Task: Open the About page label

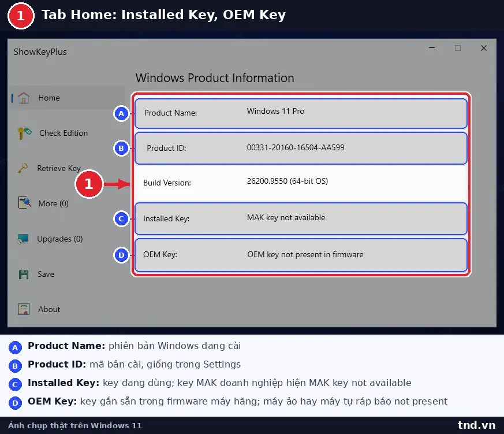Action: 49,309
